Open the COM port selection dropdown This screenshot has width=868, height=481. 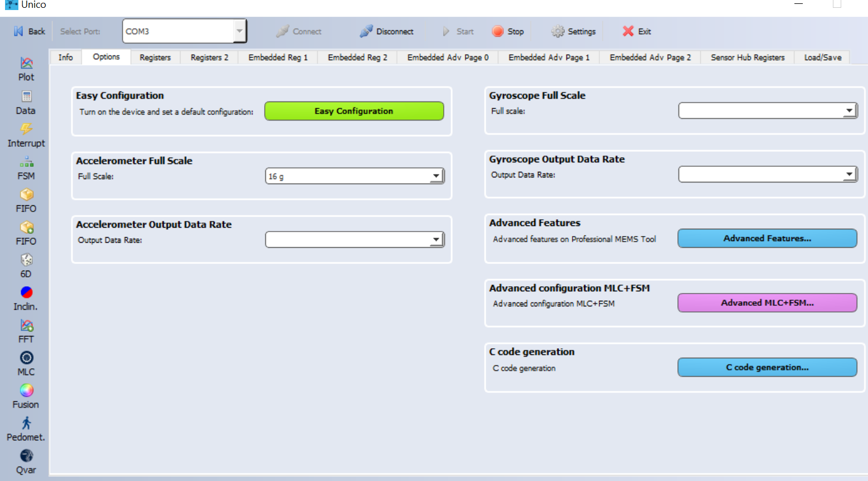240,31
